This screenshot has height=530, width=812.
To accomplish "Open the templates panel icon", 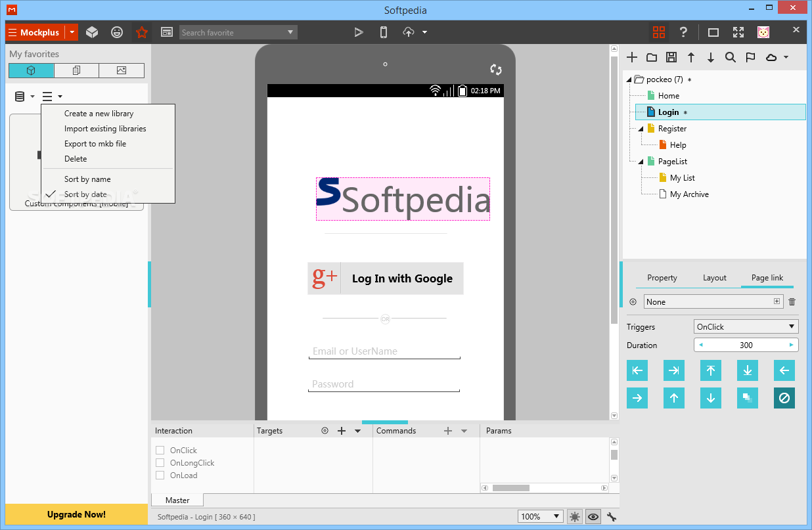I will point(167,32).
